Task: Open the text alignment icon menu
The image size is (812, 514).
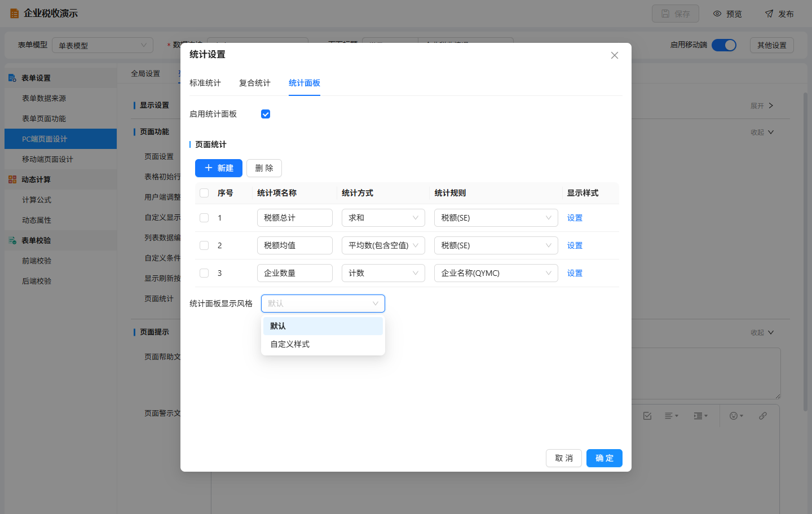Action: [671, 416]
